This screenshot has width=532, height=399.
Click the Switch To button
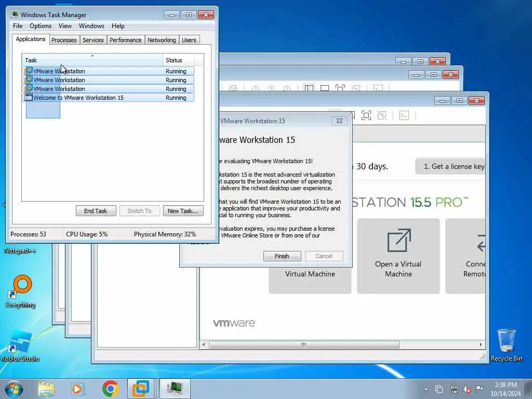pos(139,211)
